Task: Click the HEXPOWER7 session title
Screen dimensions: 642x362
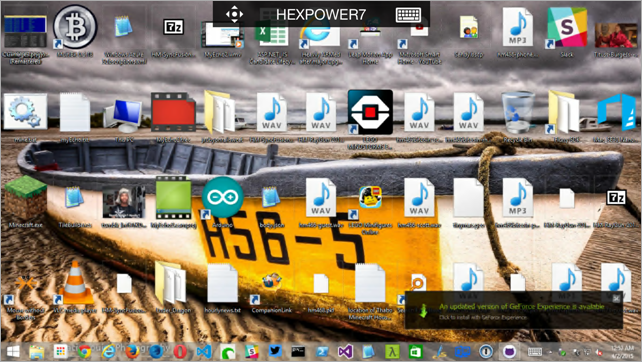Action: [x=321, y=15]
